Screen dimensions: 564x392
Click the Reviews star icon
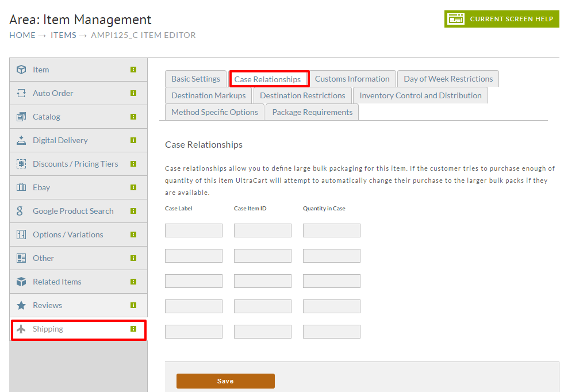click(21, 305)
